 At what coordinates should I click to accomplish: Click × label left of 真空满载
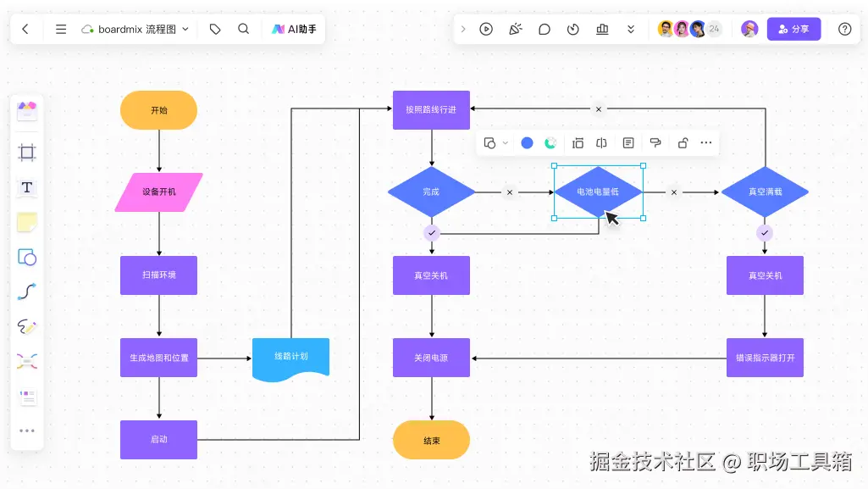(674, 192)
